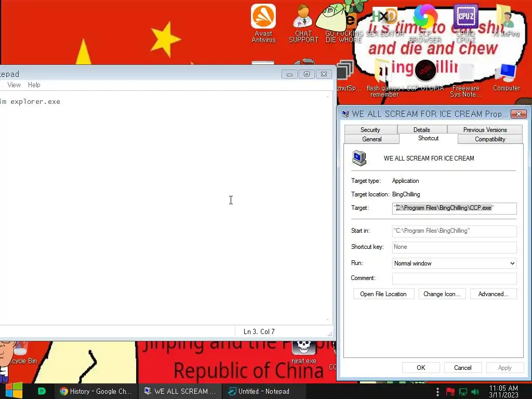Open the CHAT SUPPORT desktop icon

303,24
